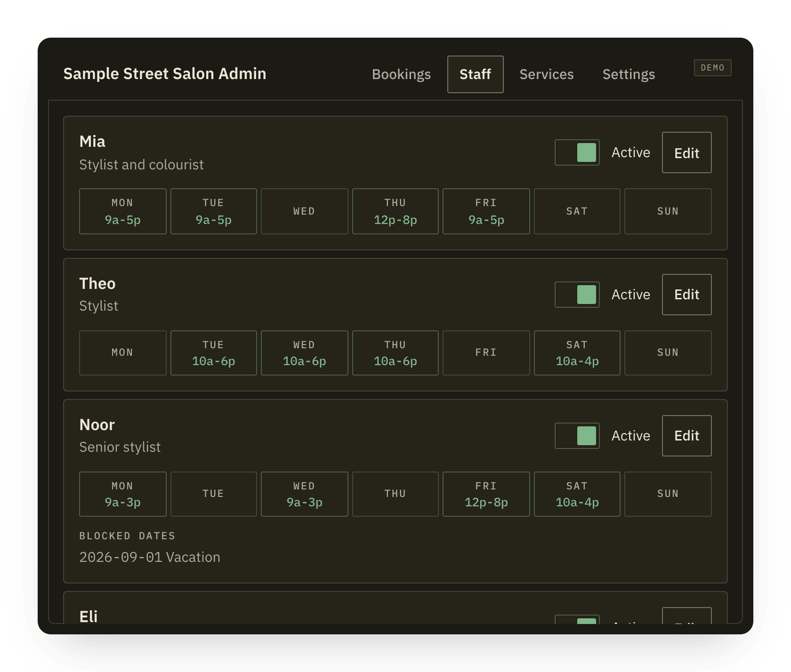Viewport: 791px width, 672px height.
Task: Select Mia's MON 9a-5p slot
Action: (122, 211)
